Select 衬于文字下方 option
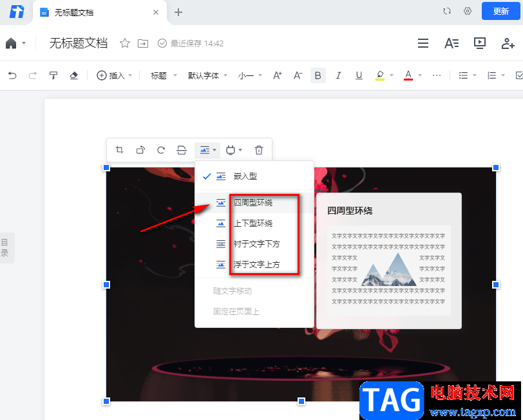 254,244
